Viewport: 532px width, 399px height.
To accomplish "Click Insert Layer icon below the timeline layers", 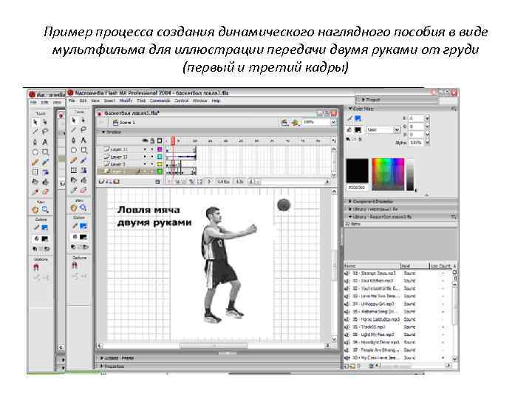I will (x=101, y=182).
